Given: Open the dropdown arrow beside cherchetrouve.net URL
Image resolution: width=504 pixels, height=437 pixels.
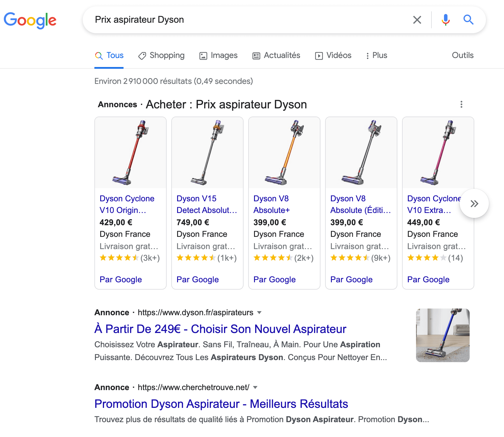Looking at the screenshot, I should tap(255, 387).
